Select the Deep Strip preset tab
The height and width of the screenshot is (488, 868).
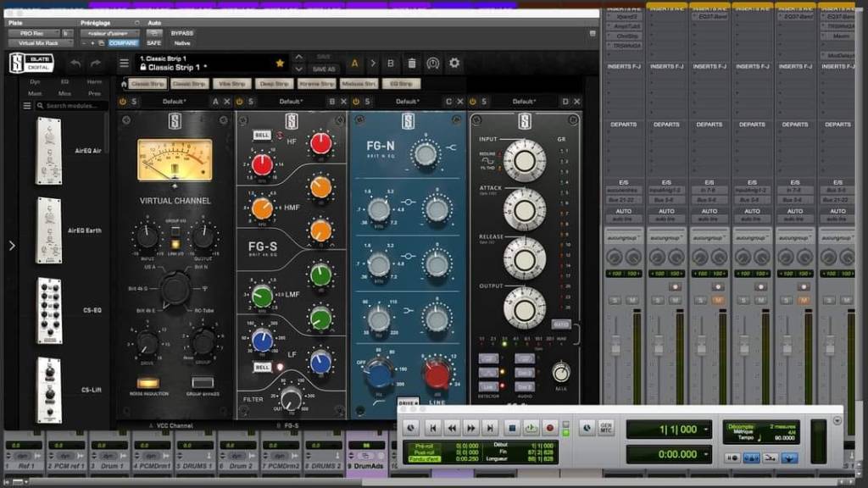(x=273, y=84)
